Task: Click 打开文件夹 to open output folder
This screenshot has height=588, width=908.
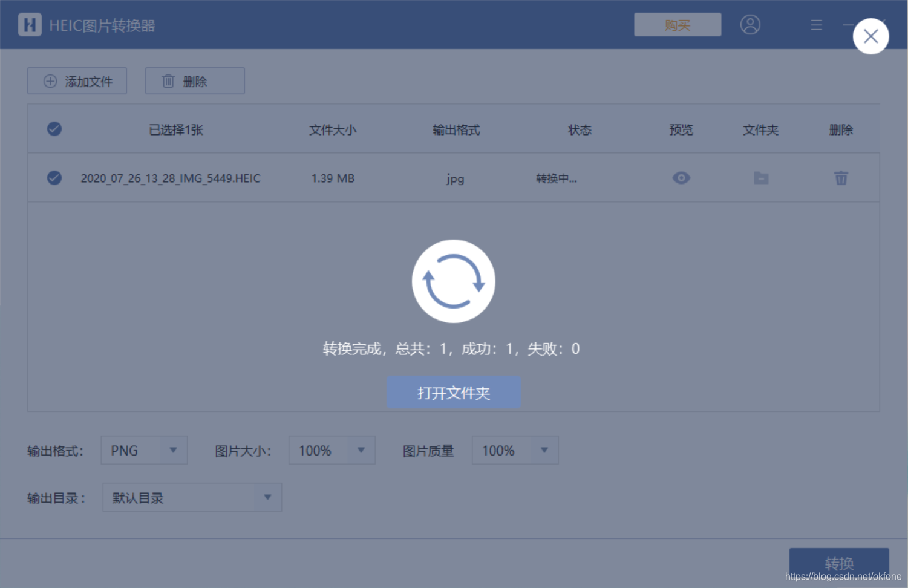Action: [454, 393]
